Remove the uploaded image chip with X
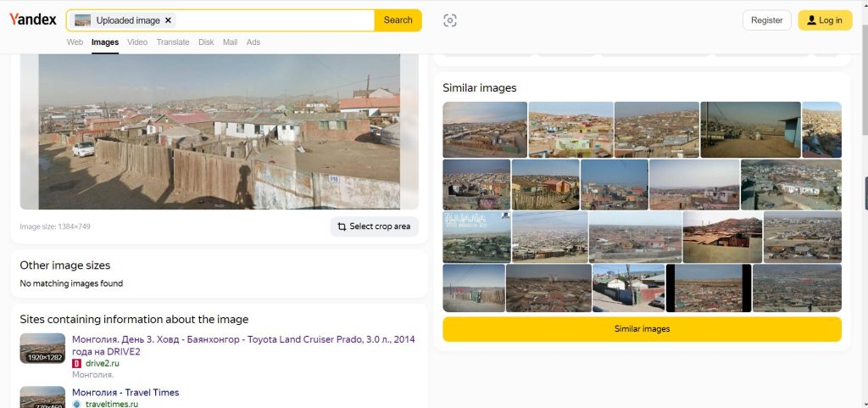The height and width of the screenshot is (408, 868). tap(168, 20)
